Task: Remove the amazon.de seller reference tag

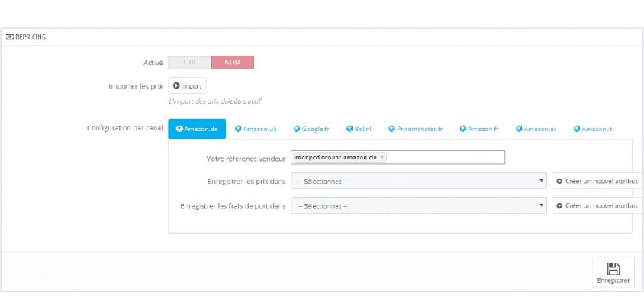Action: coord(382,157)
